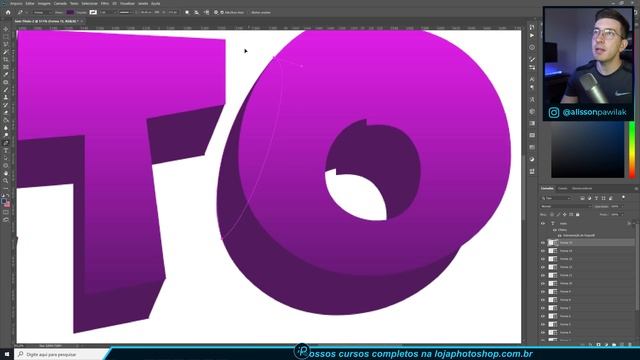Click create new group folder icon
Image resolution: width=640 pixels, height=360 pixels.
coord(614,344)
